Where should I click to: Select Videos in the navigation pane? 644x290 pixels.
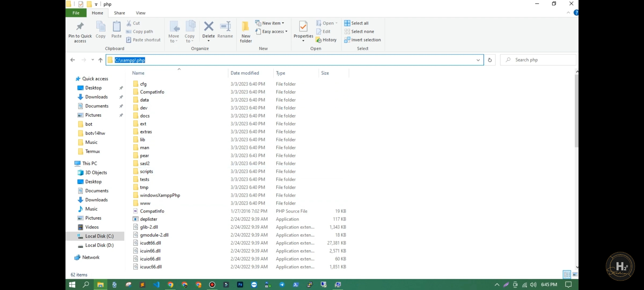(x=88, y=227)
